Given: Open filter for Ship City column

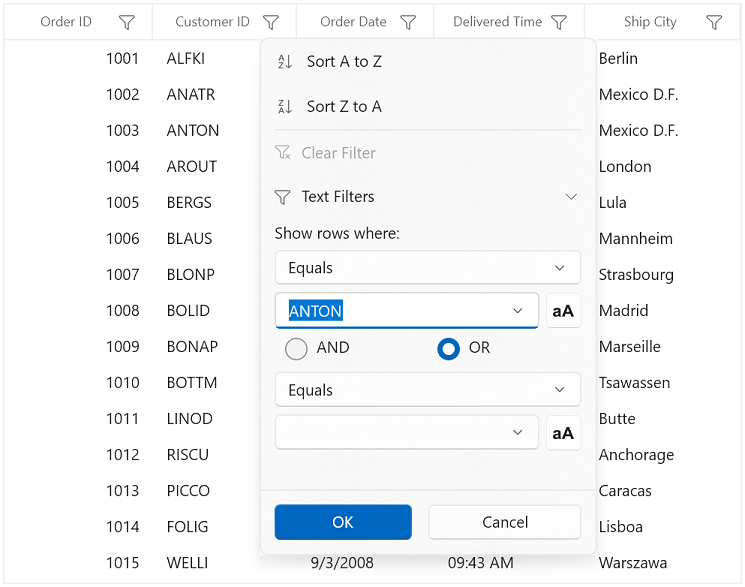Looking at the screenshot, I should click(x=714, y=22).
